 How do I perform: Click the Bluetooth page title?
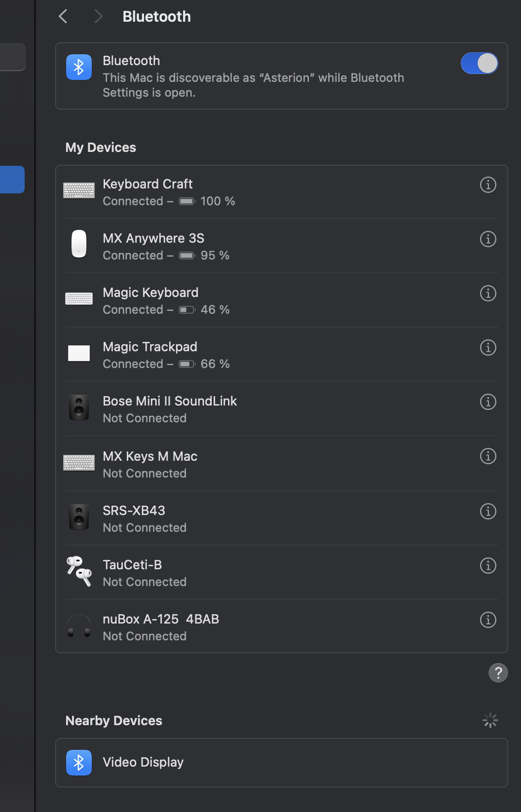(x=156, y=16)
